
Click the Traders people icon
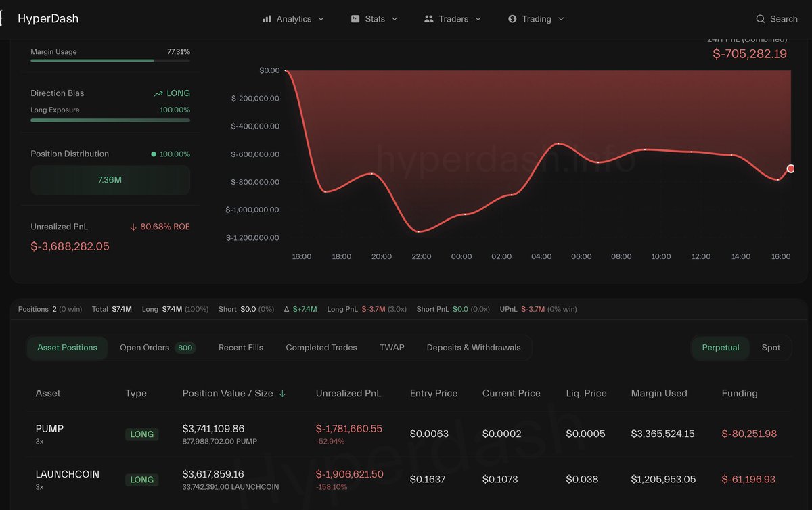[x=429, y=19]
